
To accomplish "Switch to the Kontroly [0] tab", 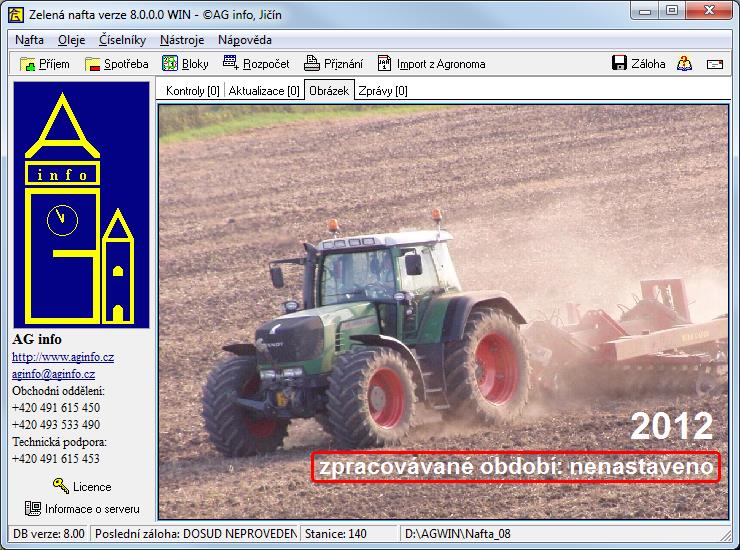I will (193, 91).
